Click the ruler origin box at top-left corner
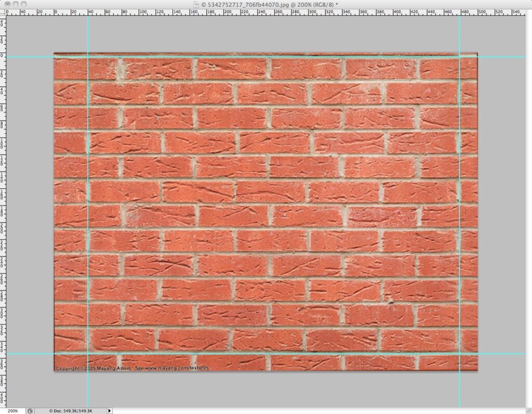The height and width of the screenshot is (414, 532). click(x=3, y=11)
